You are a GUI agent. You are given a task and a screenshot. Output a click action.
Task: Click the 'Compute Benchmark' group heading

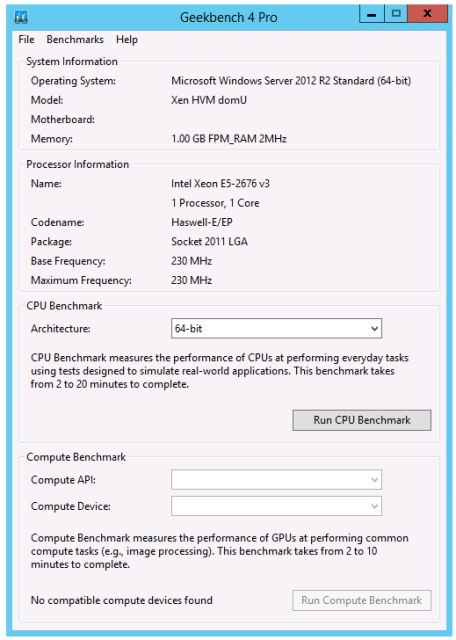[x=76, y=457]
